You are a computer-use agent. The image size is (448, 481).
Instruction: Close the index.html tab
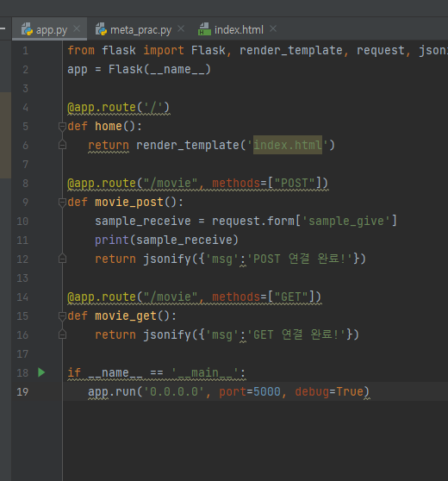[x=273, y=28]
